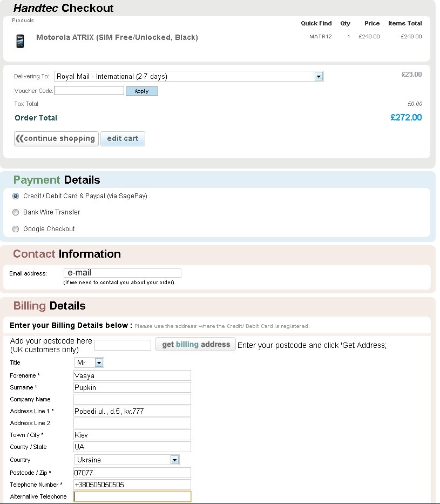The height and width of the screenshot is (504, 440).
Task: Click the Telephone Number field
Action: [x=132, y=485]
